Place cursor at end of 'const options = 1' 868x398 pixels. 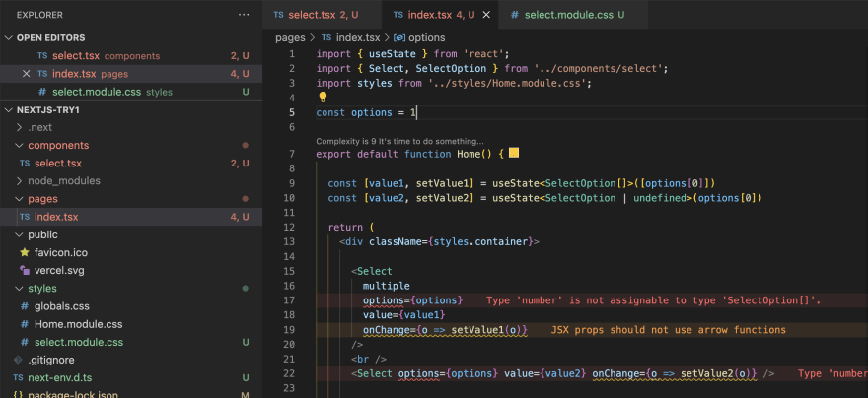(x=416, y=112)
